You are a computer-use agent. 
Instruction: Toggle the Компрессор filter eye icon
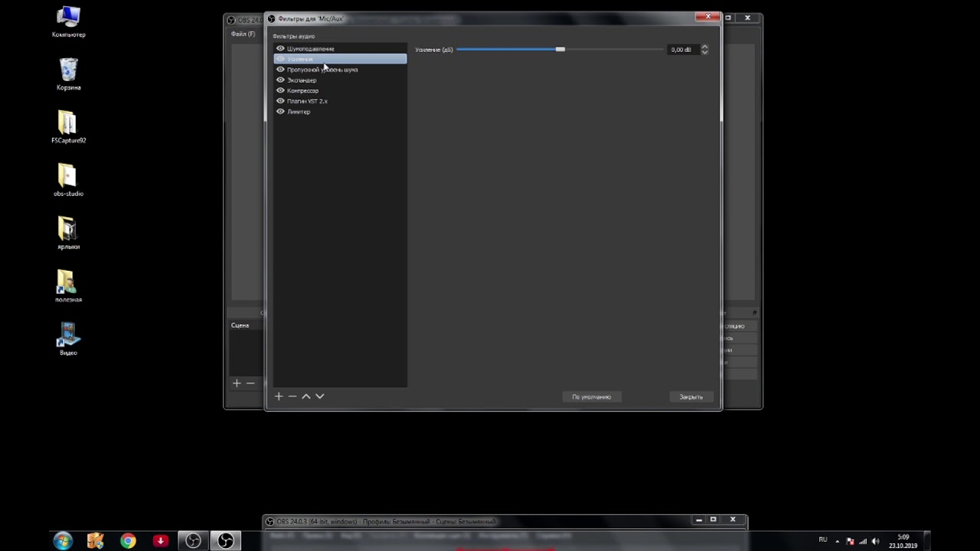280,90
